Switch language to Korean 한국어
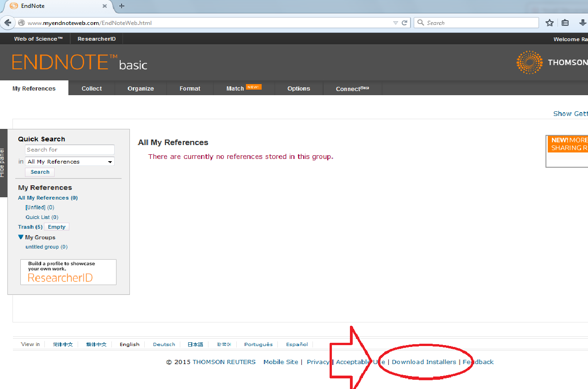The height and width of the screenshot is (389, 588). point(224,344)
